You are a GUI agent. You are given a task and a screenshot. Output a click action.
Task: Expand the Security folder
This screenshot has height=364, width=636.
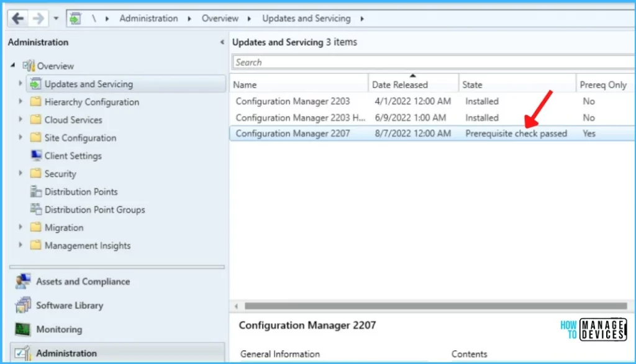20,173
